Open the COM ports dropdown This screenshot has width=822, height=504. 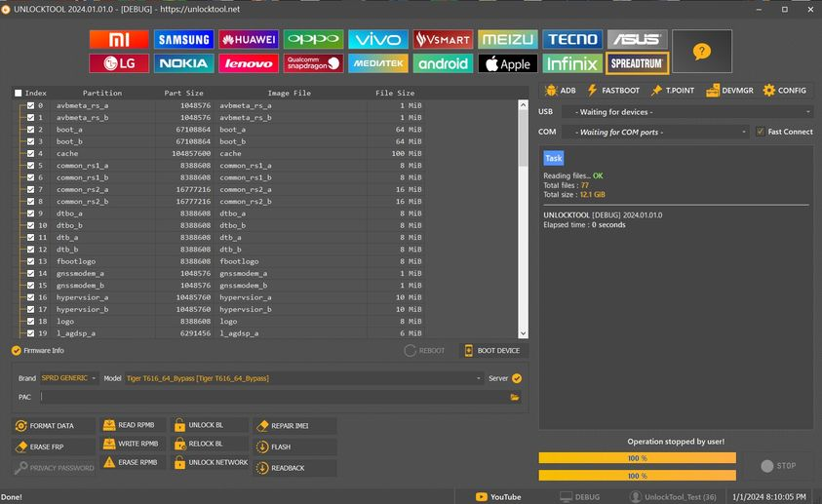pyautogui.click(x=660, y=132)
